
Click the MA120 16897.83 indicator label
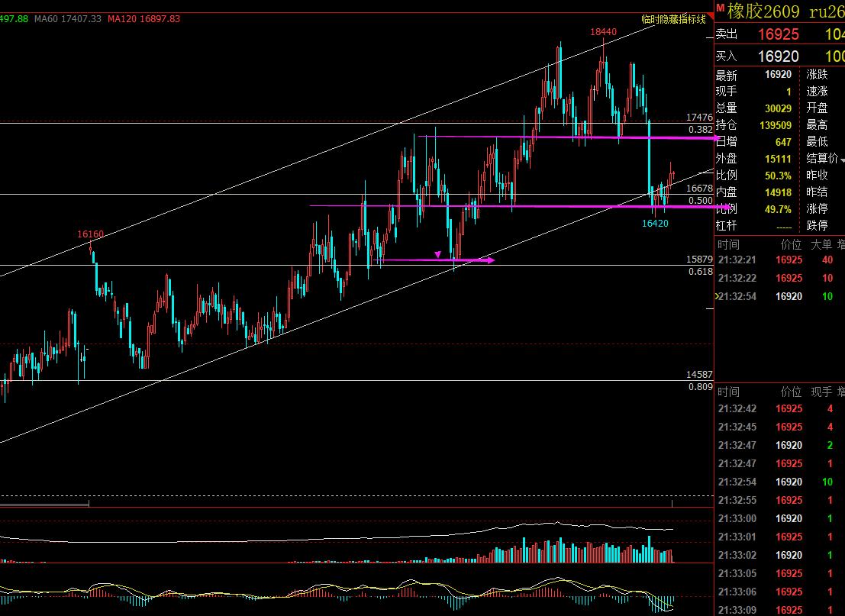(144, 19)
